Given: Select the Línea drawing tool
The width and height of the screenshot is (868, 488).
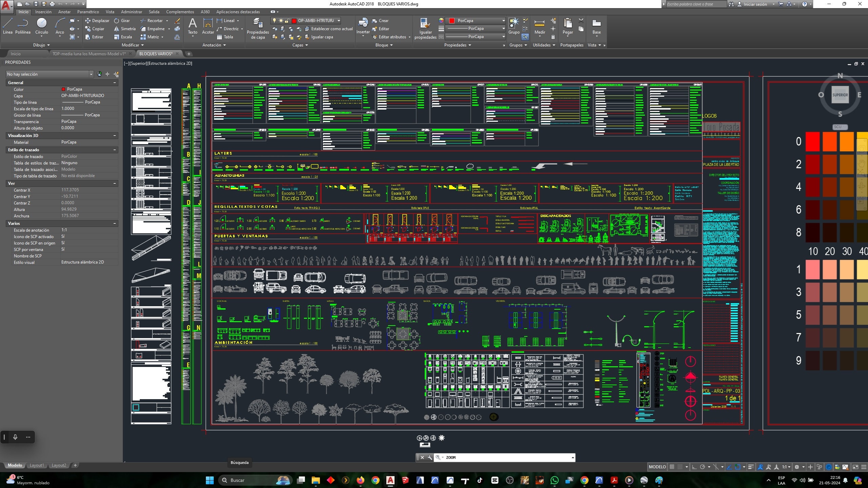Looking at the screenshot, I should (x=7, y=25).
